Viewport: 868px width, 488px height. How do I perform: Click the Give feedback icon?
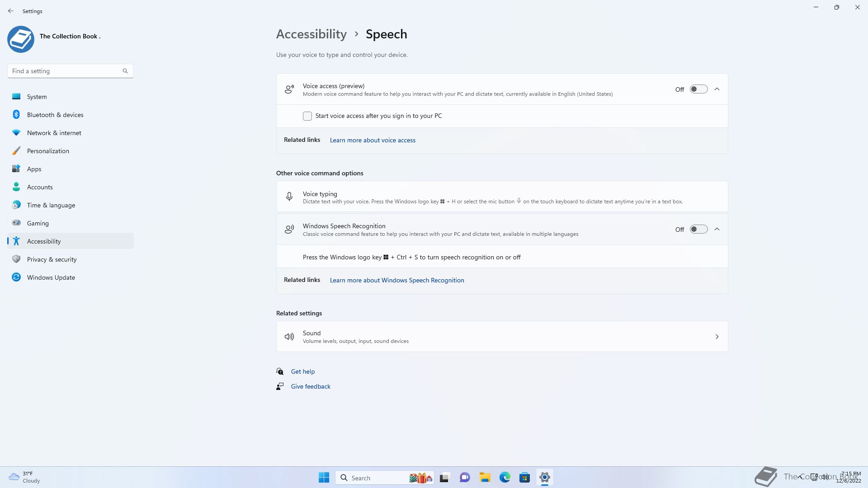(x=280, y=386)
